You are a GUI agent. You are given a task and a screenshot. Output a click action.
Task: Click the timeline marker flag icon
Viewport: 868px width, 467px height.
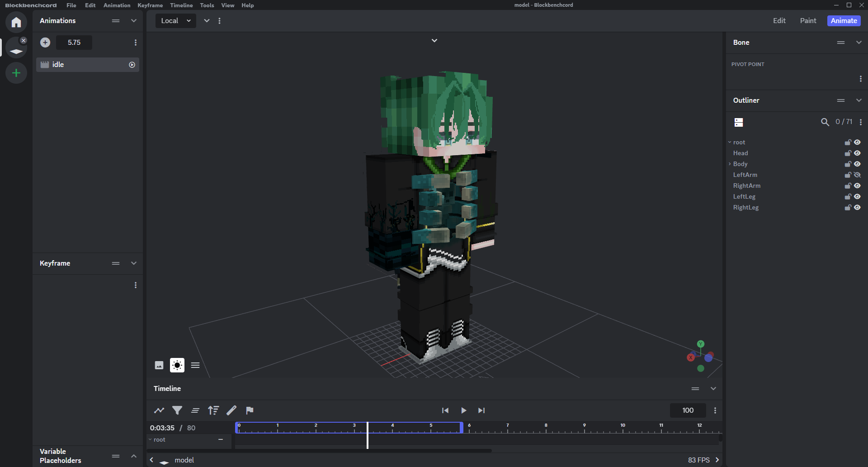250,410
